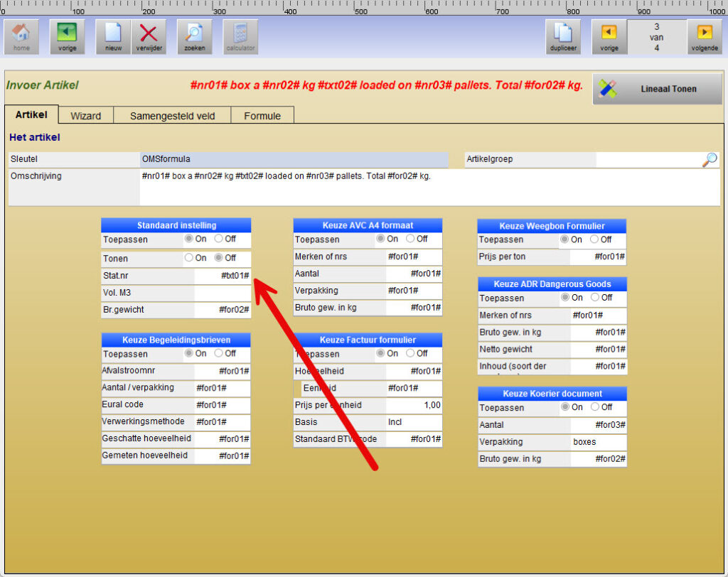Go to next record with volgende
728x577 pixels.
[x=704, y=37]
